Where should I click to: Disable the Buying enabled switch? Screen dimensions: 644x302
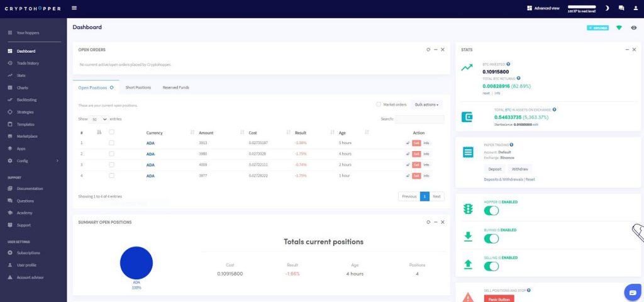491,238
